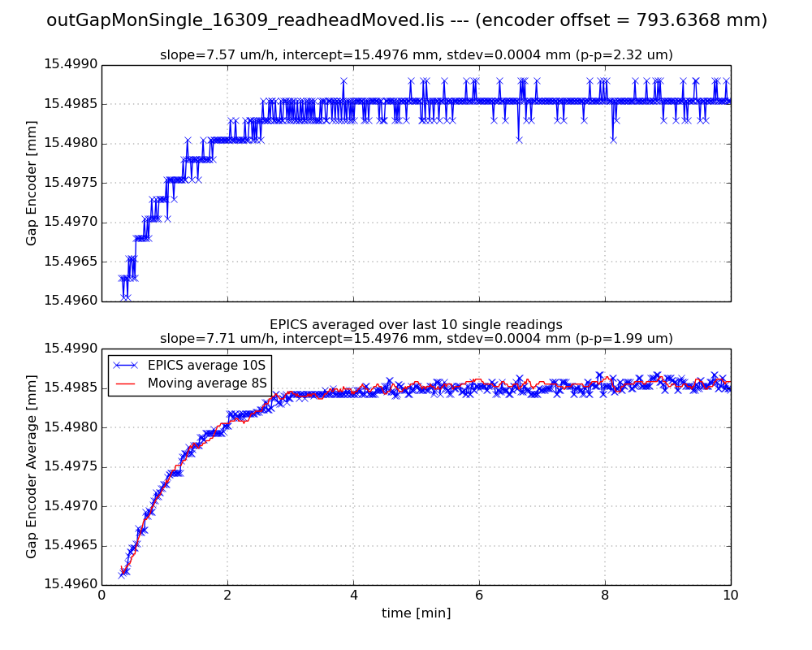Click the x-axis tick label '0'
The width and height of the screenshot is (812, 650).
(101, 595)
